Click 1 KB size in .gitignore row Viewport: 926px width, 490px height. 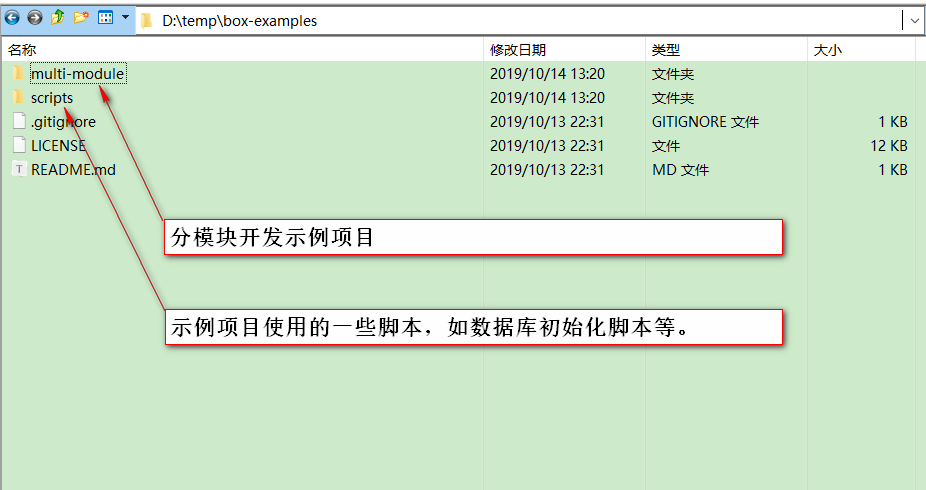pyautogui.click(x=893, y=122)
